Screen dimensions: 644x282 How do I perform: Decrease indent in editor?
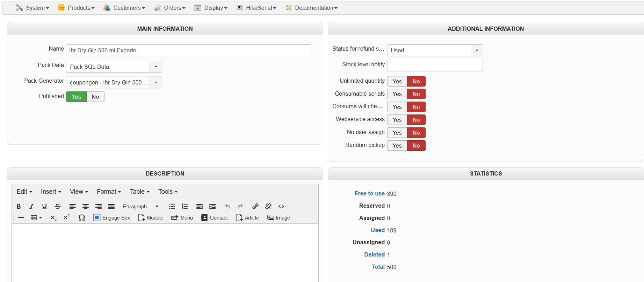(200, 206)
